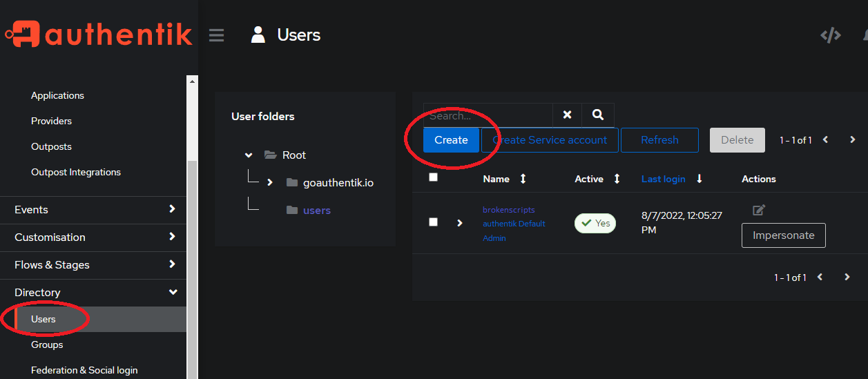
Task: Open Outpost Integrations in the sidebar
Action: coord(76,172)
